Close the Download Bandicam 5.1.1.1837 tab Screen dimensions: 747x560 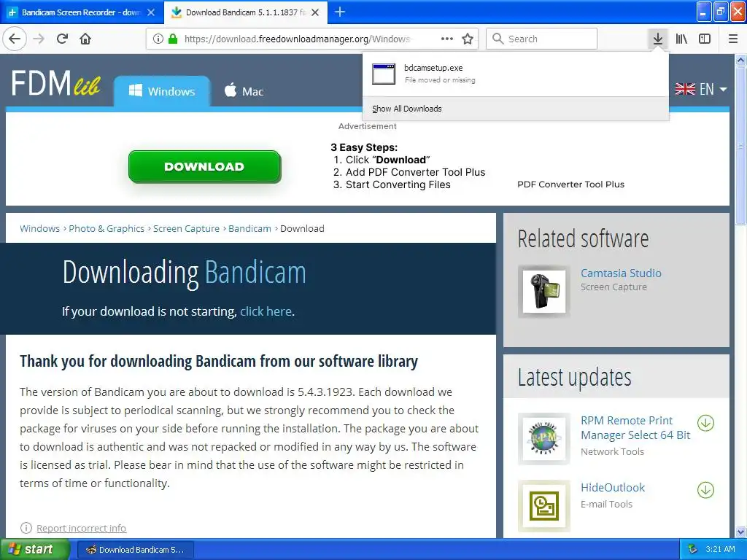pyautogui.click(x=315, y=12)
